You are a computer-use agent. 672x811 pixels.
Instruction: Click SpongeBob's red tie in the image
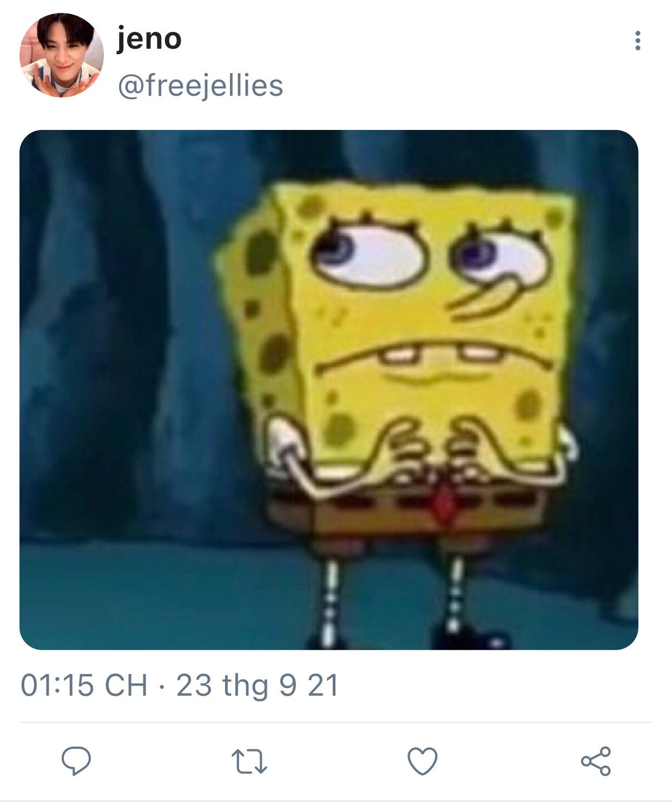(443, 505)
